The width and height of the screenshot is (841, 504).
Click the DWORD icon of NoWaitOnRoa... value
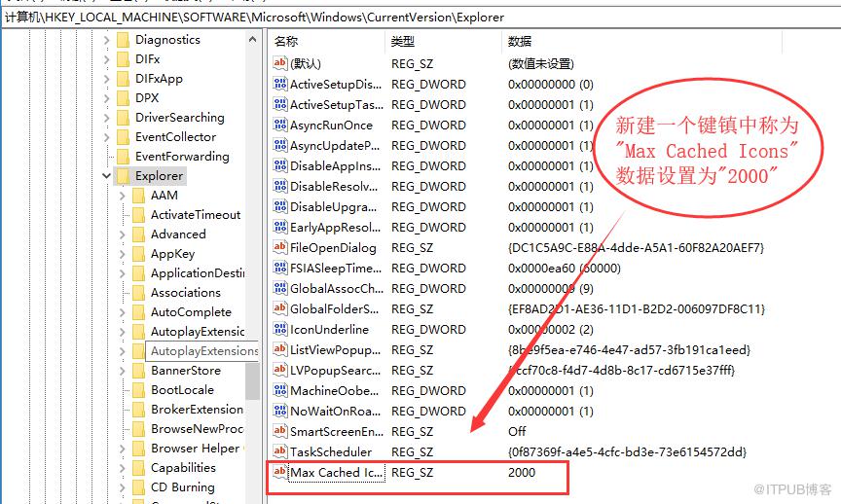(280, 411)
